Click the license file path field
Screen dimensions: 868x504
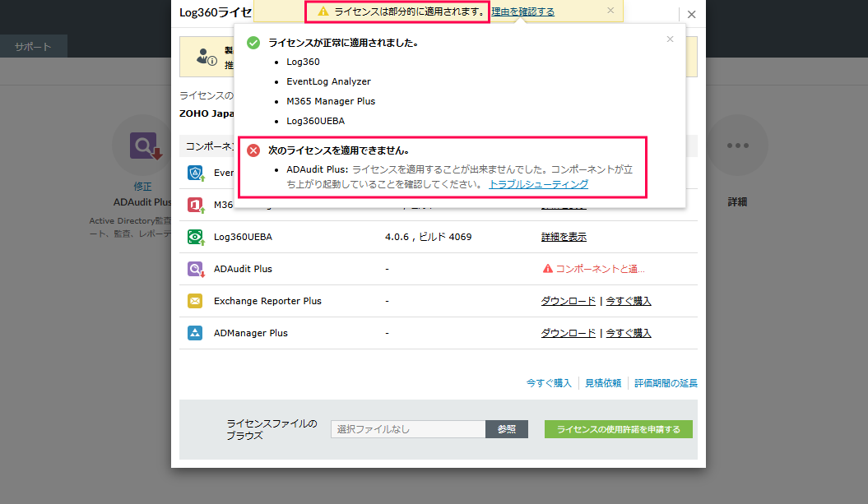408,429
